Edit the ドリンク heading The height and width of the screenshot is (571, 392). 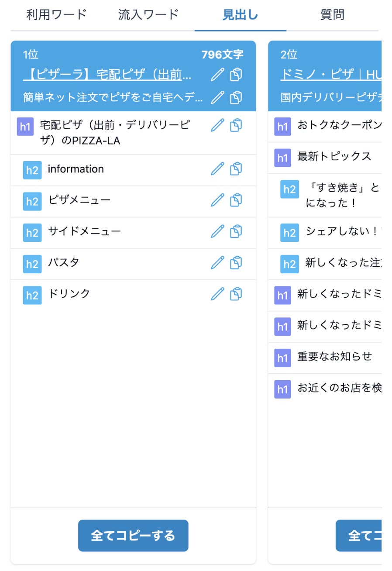pyautogui.click(x=217, y=294)
